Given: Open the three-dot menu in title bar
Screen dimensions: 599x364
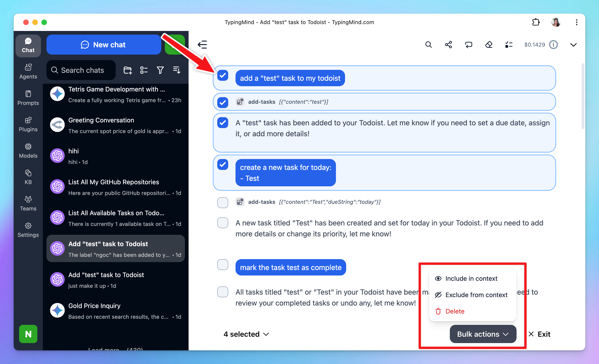Looking at the screenshot, I should point(576,22).
